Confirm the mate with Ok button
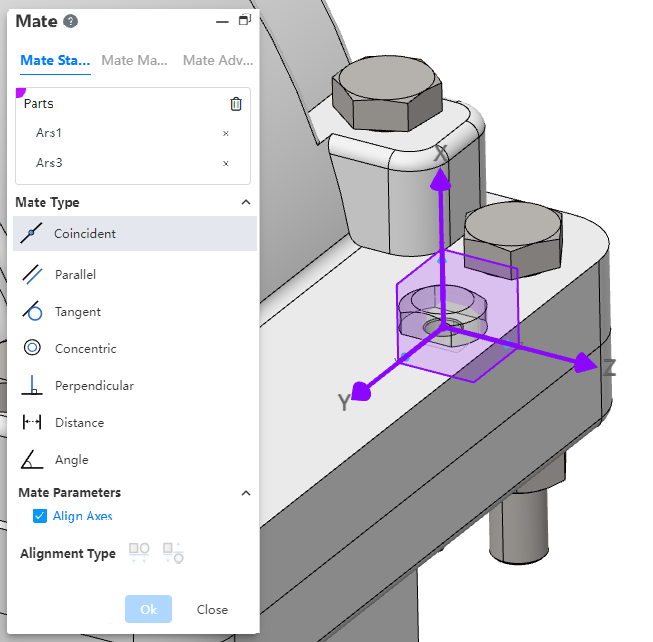 click(x=149, y=609)
